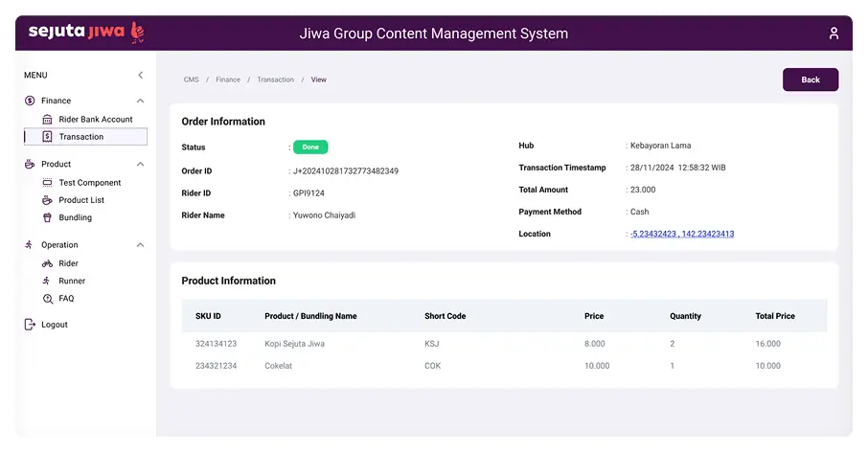Click the Product List coffee cup icon
868x452 pixels.
pyautogui.click(x=48, y=200)
